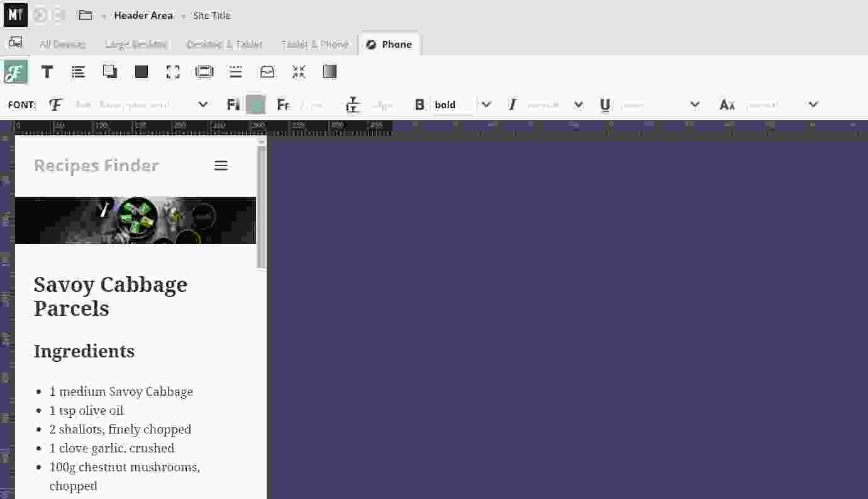Click the Recipes Finder site title link
Screen dimensions: 868x499
point(96,165)
